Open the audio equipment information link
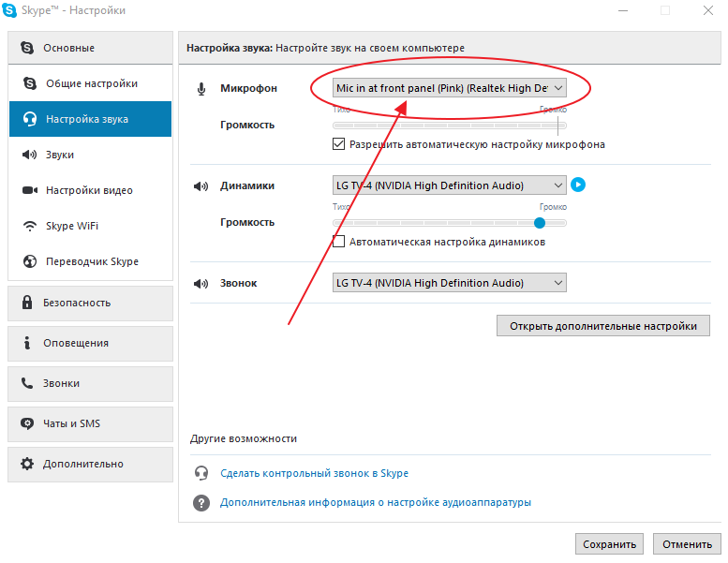The height and width of the screenshot is (563, 728). click(375, 503)
